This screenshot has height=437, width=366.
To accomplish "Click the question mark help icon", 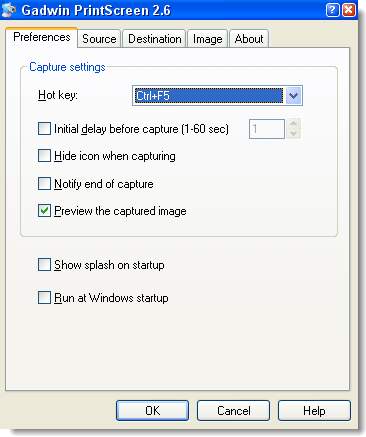I will tap(332, 10).
